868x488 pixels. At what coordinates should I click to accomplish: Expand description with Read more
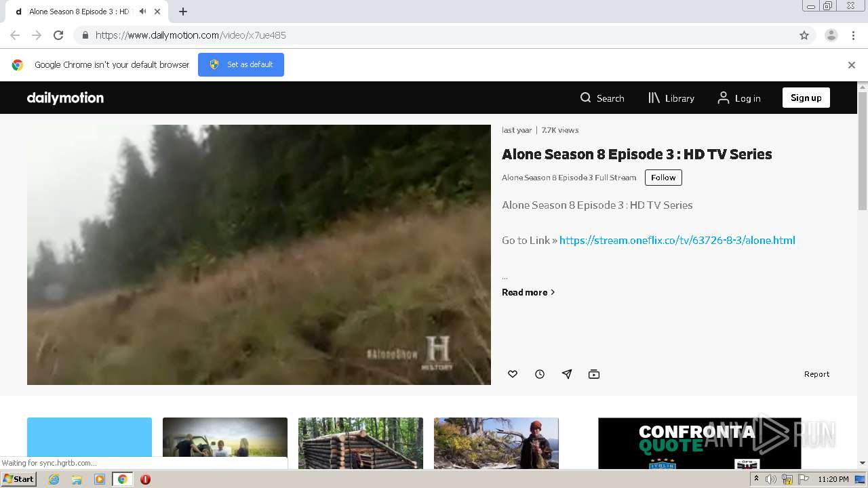tap(528, 292)
